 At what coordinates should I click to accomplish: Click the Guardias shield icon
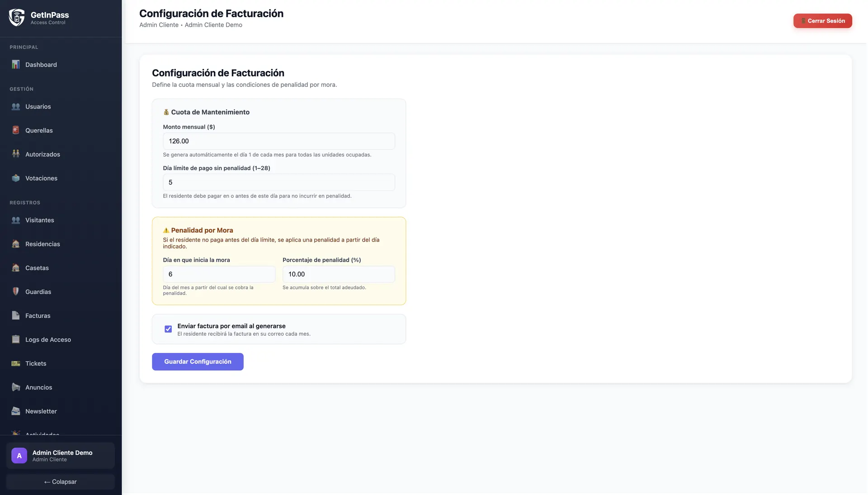tap(16, 292)
